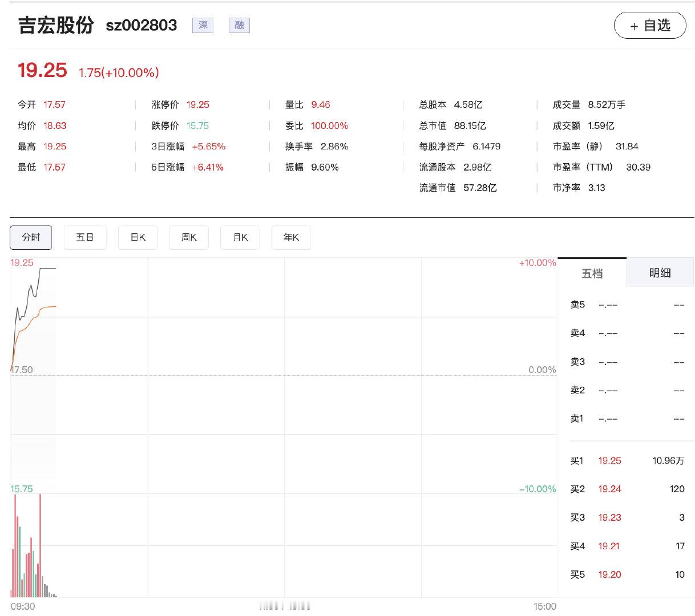Image resolution: width=695 pixels, height=616 pixels.
Task: Click 跌停价 value 15.75
Action: 197,126
